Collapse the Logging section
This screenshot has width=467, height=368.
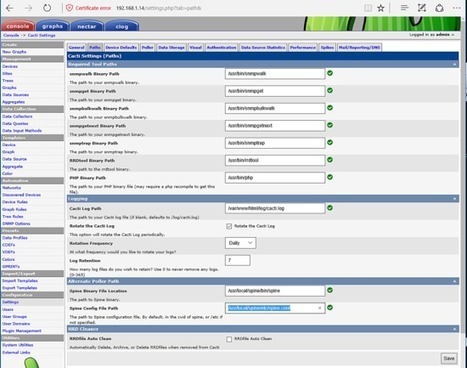[455, 199]
